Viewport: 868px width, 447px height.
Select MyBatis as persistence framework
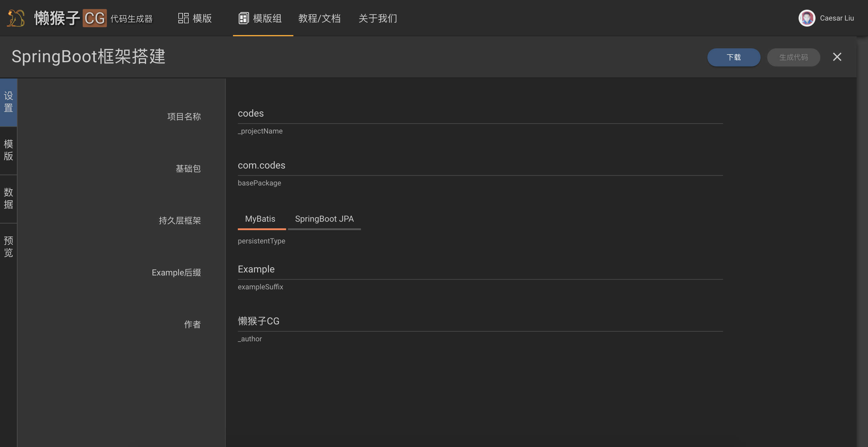click(x=260, y=219)
